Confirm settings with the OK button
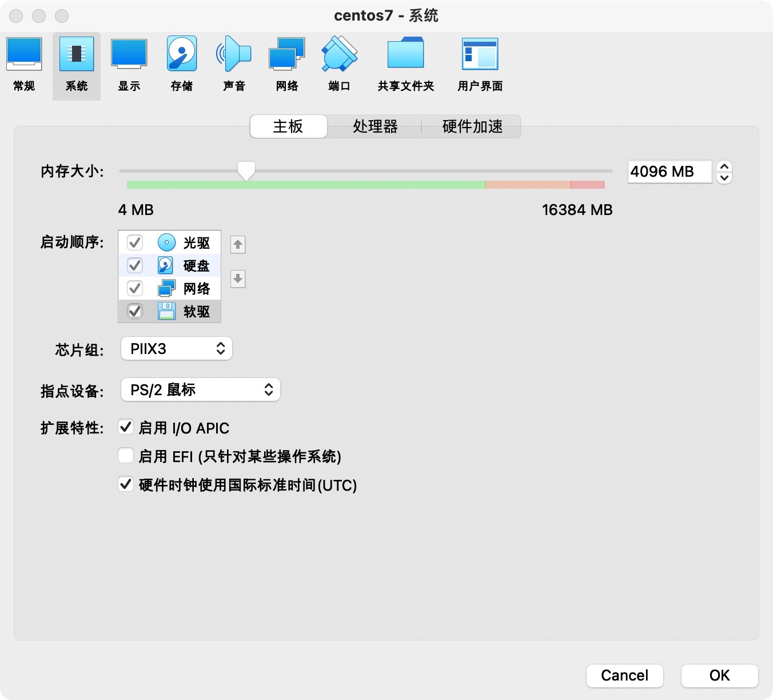Image resolution: width=773 pixels, height=700 pixels. [x=719, y=675]
